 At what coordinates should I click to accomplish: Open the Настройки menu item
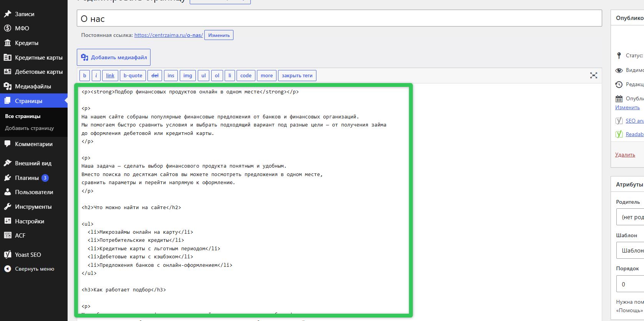click(x=34, y=221)
